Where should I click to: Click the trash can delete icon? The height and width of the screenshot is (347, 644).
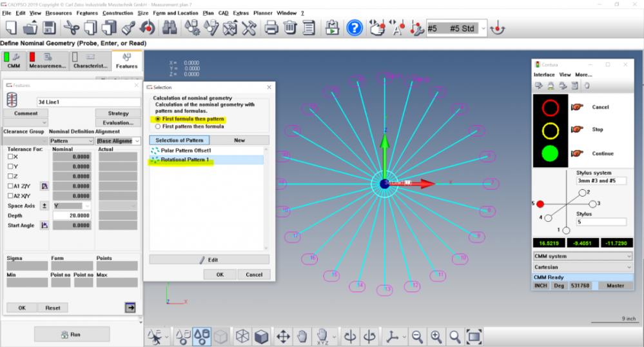(290, 28)
